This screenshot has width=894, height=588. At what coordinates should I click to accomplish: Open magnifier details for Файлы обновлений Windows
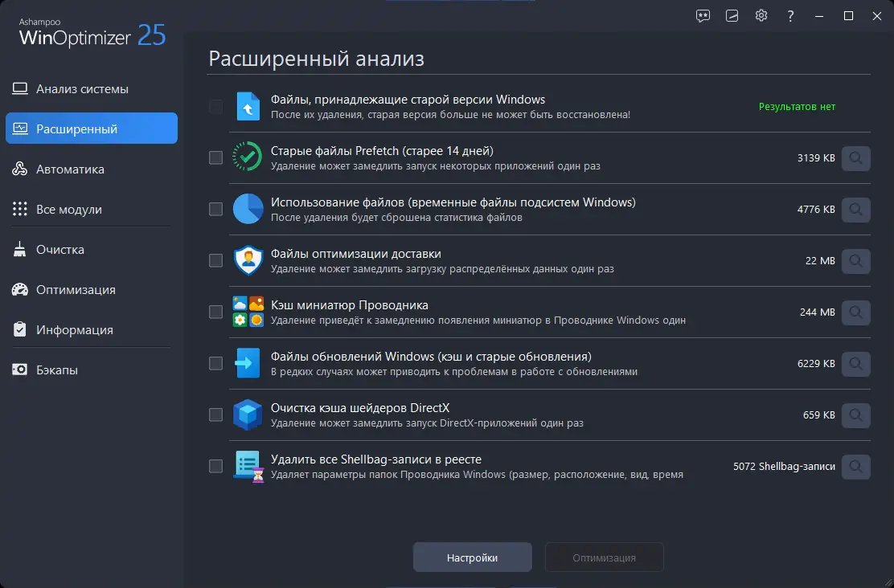tap(855, 364)
